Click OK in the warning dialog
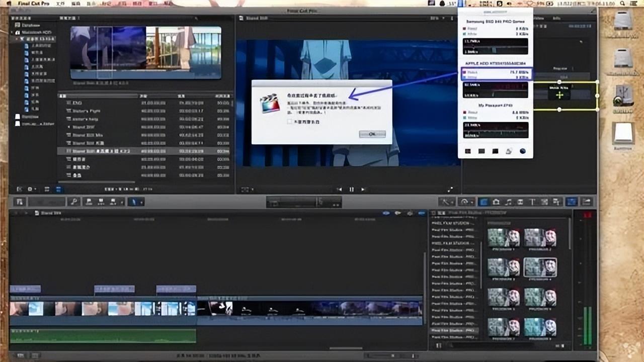644x362 pixels. [372, 134]
